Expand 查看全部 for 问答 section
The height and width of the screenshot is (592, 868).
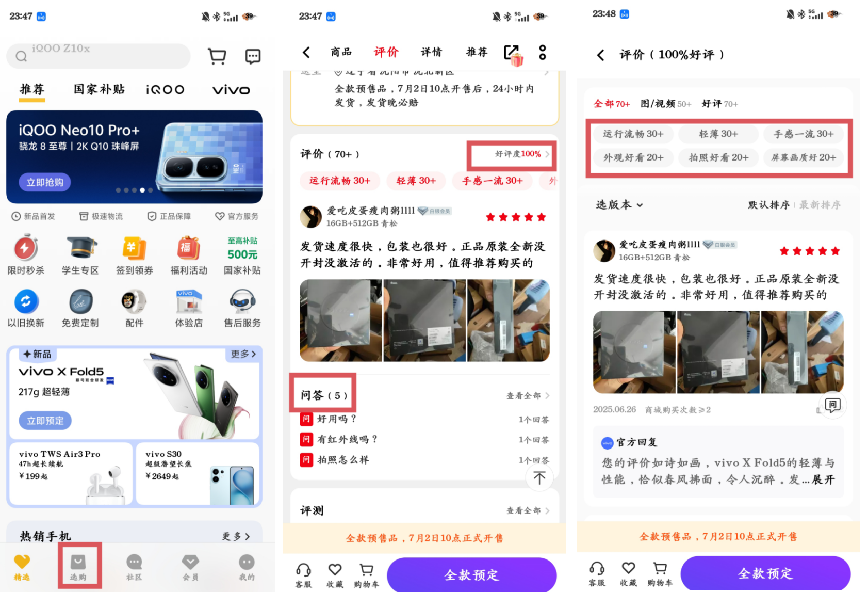pos(528,395)
